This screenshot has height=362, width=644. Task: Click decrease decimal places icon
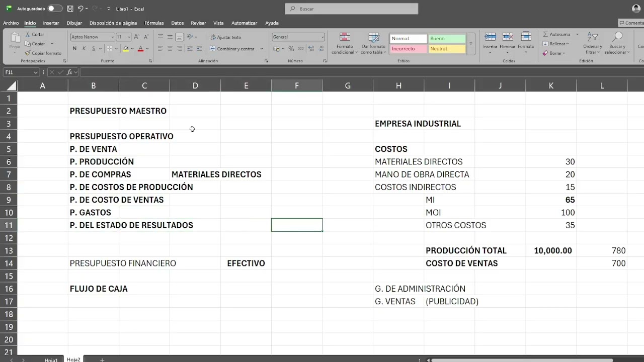[x=322, y=49]
